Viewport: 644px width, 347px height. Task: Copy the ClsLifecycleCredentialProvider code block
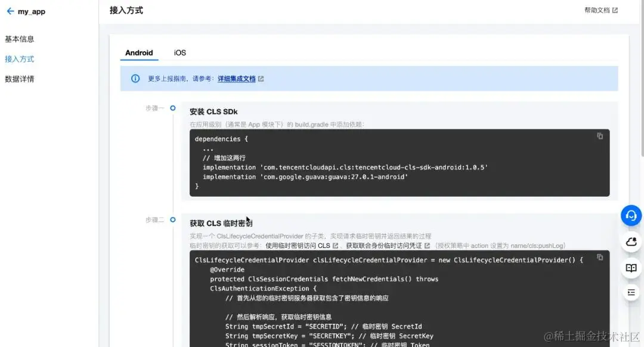pos(600,257)
